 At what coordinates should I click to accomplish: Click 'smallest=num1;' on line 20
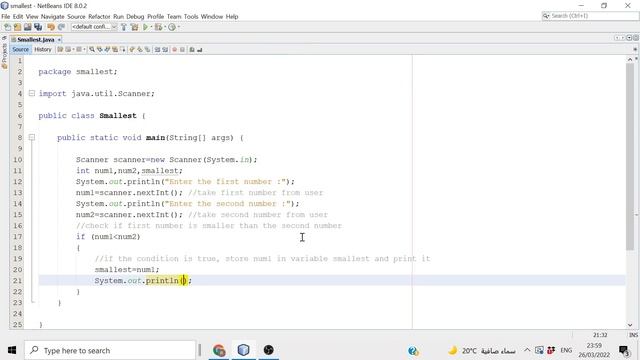[x=127, y=270]
